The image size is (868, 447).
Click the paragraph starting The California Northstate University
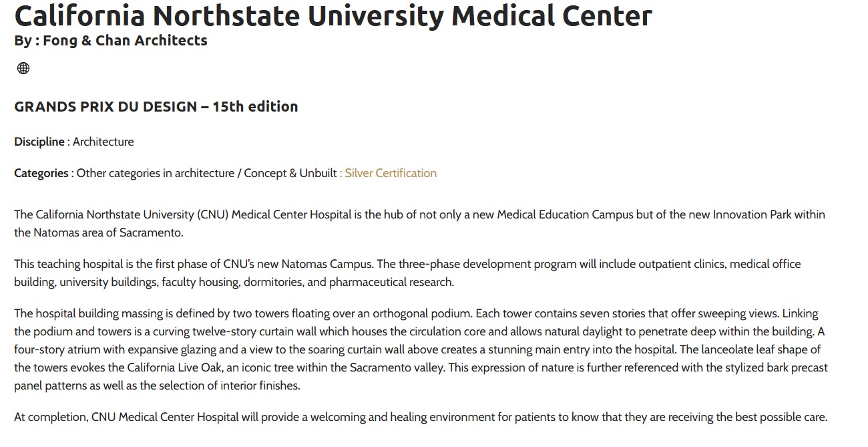419,224
